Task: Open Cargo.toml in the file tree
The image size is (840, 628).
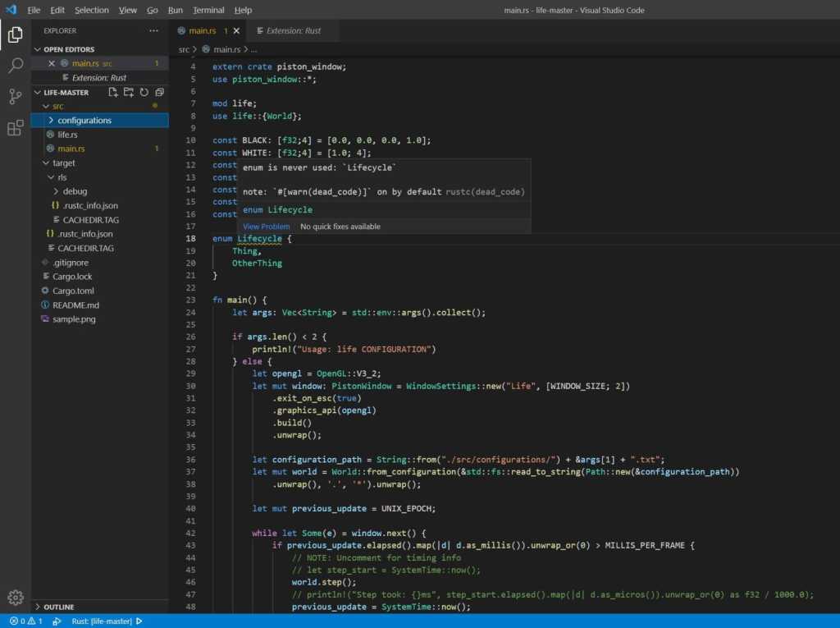Action: tap(74, 291)
